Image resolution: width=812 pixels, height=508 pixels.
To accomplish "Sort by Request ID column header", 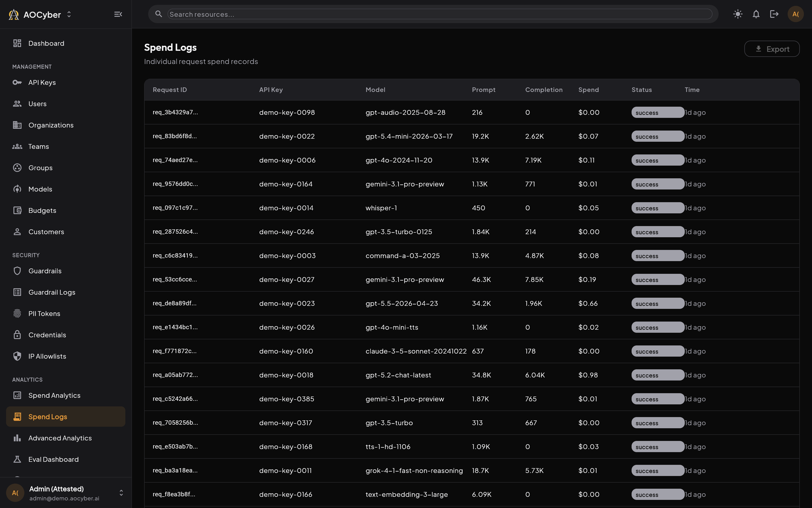I will point(170,90).
